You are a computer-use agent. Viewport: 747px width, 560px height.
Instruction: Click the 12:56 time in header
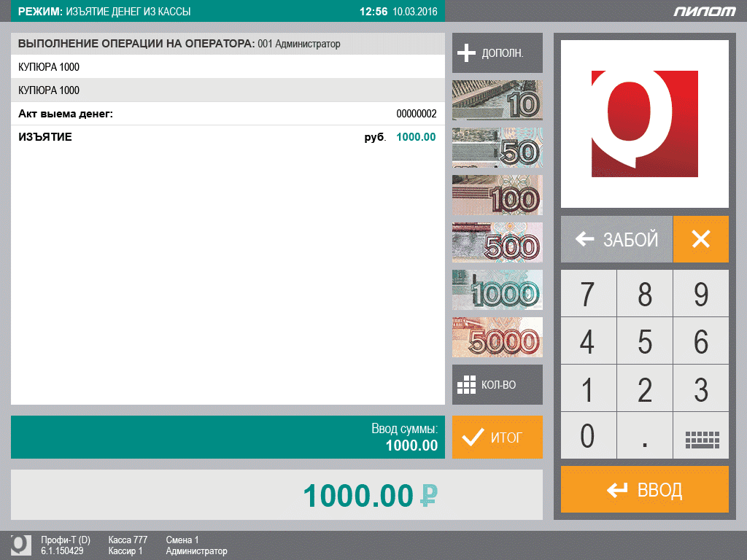tap(373, 12)
